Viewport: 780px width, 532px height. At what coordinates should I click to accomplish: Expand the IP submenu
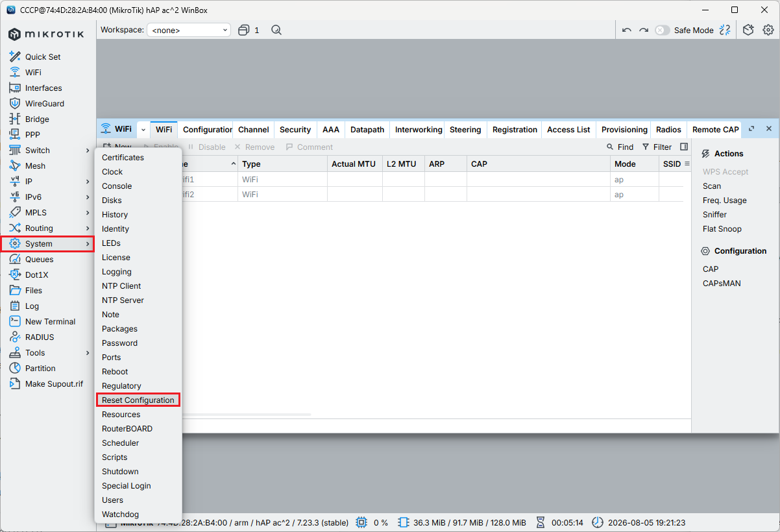click(x=88, y=182)
